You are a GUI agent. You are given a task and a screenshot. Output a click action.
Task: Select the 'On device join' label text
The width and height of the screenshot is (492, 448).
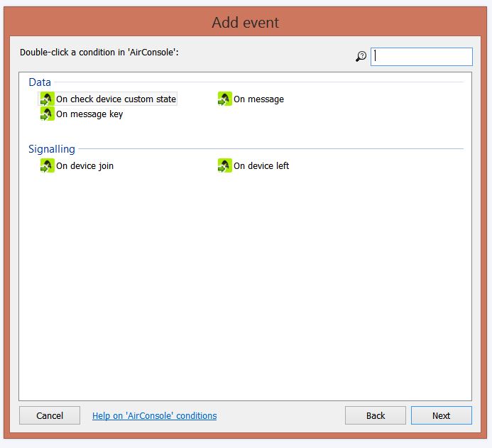click(x=84, y=166)
